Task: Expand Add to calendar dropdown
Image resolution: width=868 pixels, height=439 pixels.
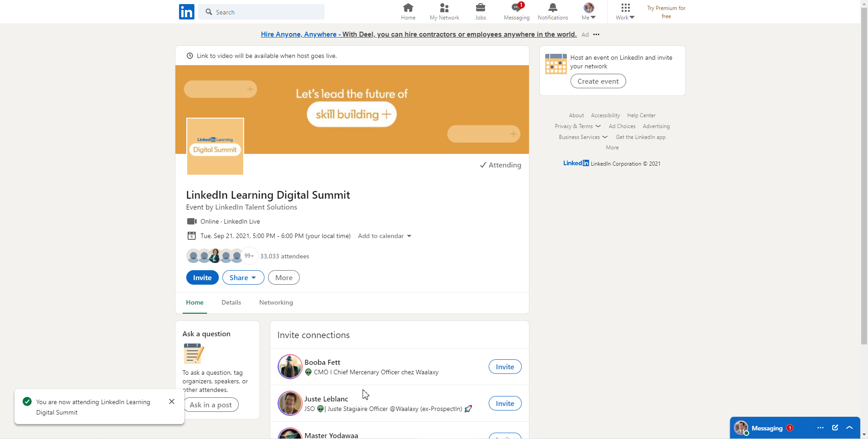Action: [385, 236]
